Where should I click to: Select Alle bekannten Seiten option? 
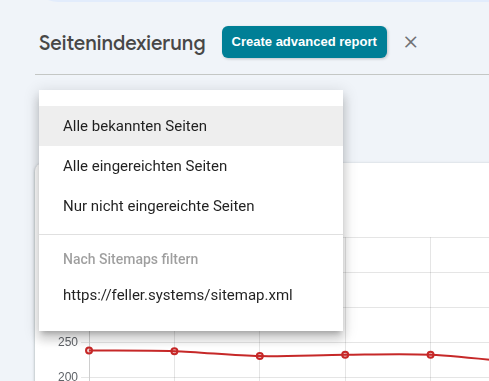[x=191, y=126]
